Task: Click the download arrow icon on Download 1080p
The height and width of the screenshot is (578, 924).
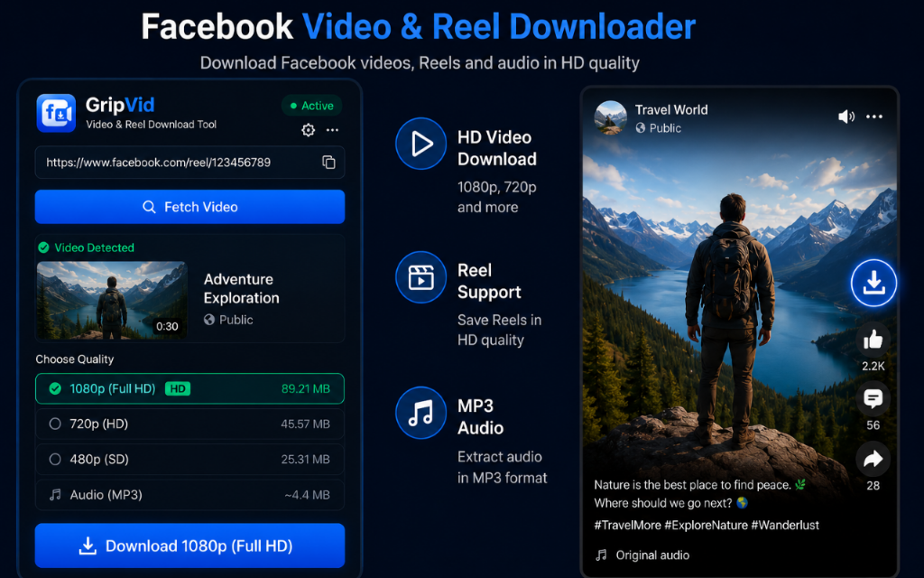Action: [x=88, y=546]
